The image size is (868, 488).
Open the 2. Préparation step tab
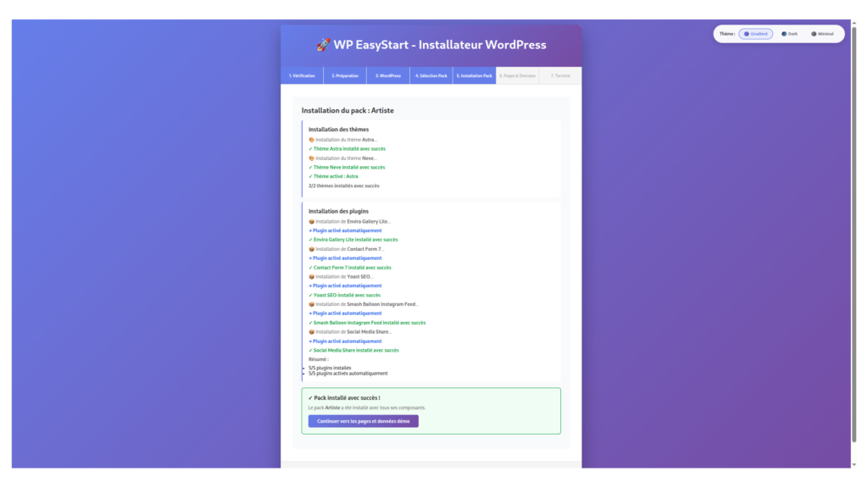pos(345,76)
